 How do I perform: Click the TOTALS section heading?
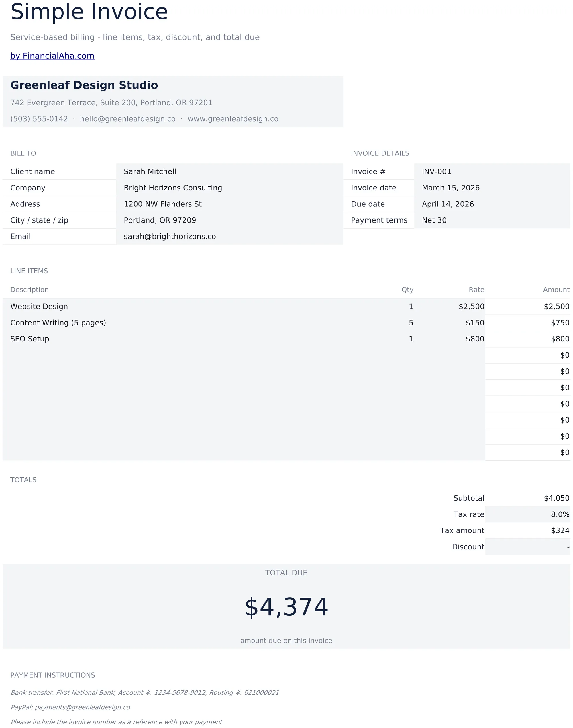click(23, 480)
